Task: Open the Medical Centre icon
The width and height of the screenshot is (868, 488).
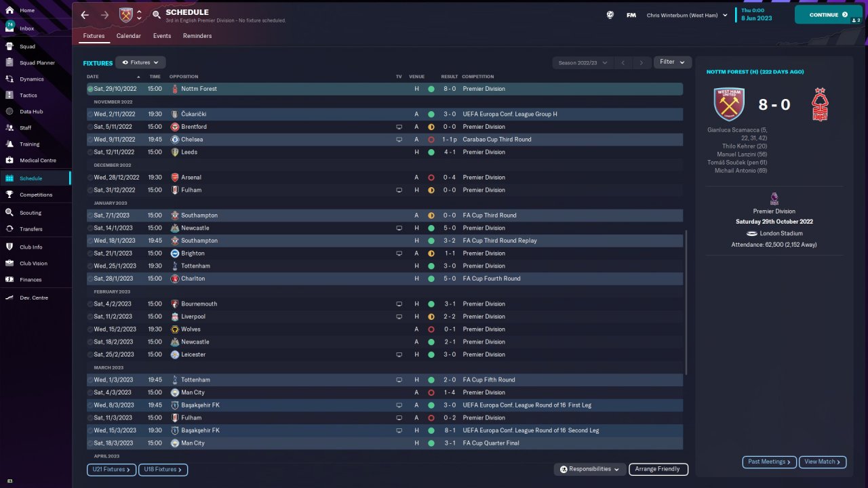Action: pos(9,161)
